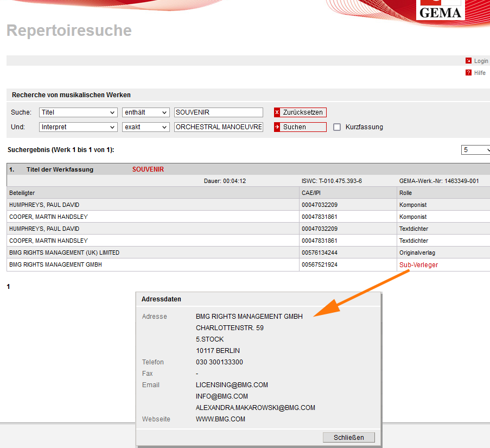
Task: Click the ORCHESTRAL MANOEUVRE input field
Action: pyautogui.click(x=219, y=127)
